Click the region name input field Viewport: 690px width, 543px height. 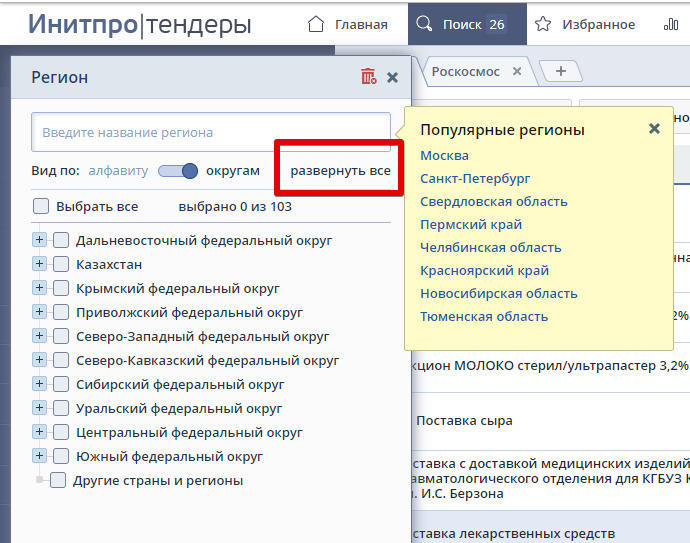[x=210, y=132]
